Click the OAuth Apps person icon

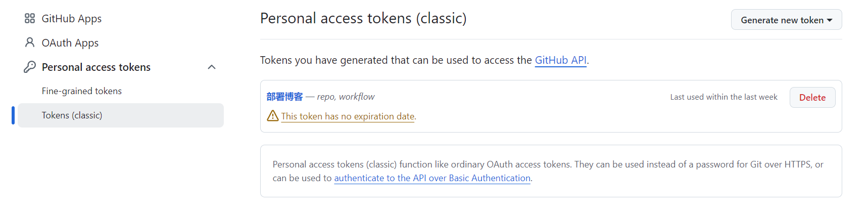30,43
